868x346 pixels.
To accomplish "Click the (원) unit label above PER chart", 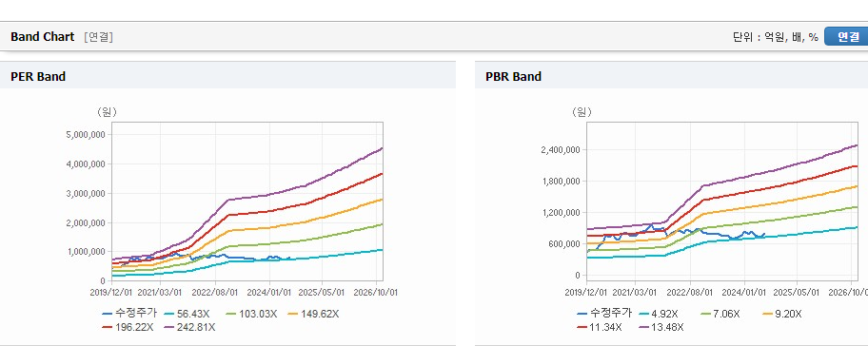I will pyautogui.click(x=107, y=112).
